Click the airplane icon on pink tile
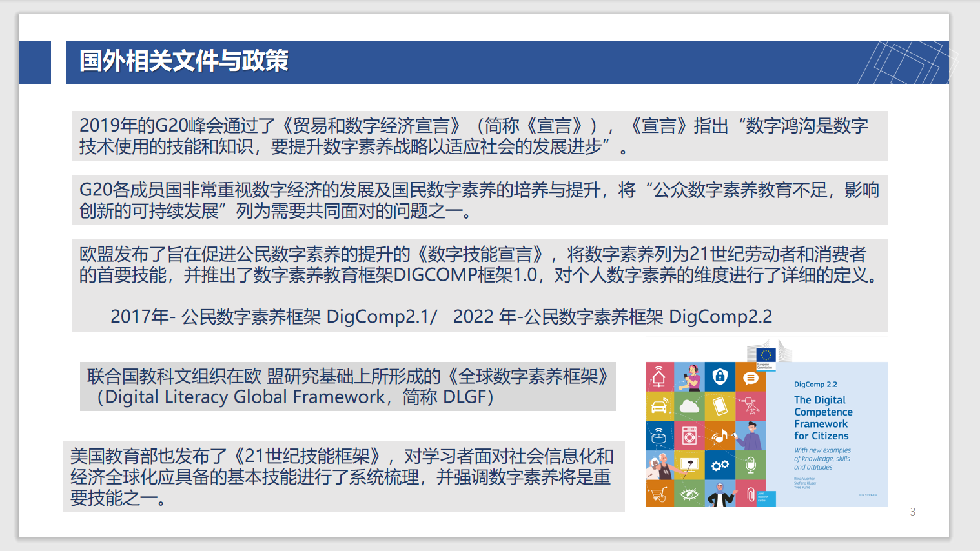This screenshot has width=980, height=551. pyautogui.click(x=750, y=406)
